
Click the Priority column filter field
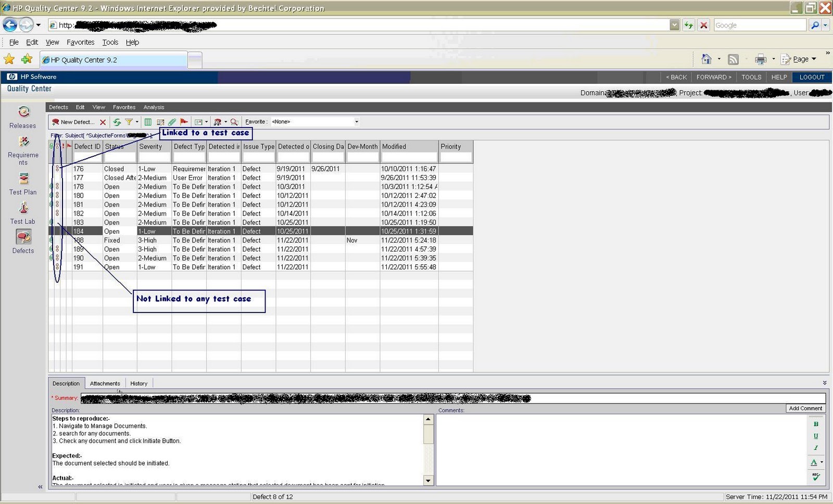tap(456, 157)
